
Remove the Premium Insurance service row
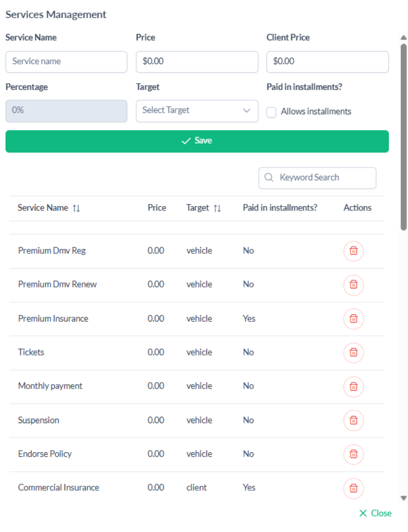pos(354,319)
